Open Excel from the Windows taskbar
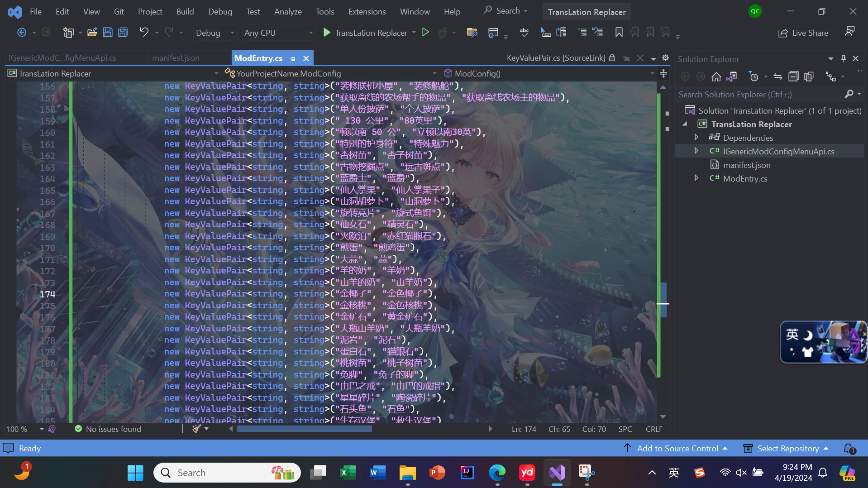Viewport: 868px width, 488px height. coord(348,473)
